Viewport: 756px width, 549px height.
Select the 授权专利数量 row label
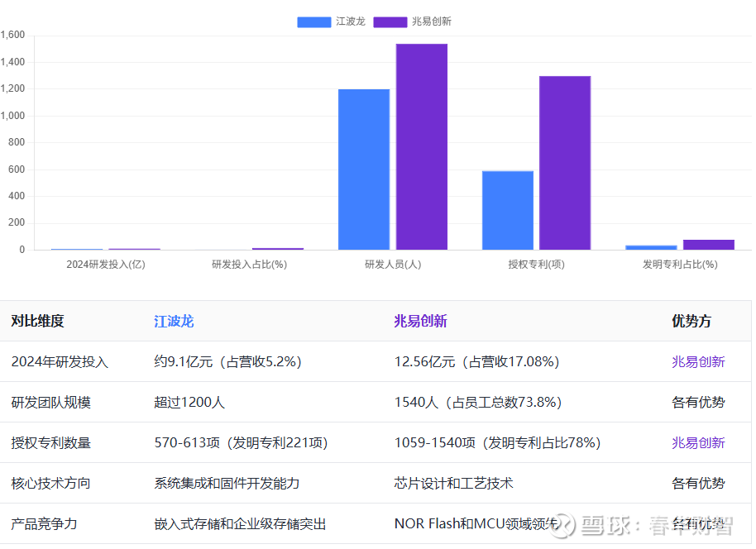coord(51,442)
